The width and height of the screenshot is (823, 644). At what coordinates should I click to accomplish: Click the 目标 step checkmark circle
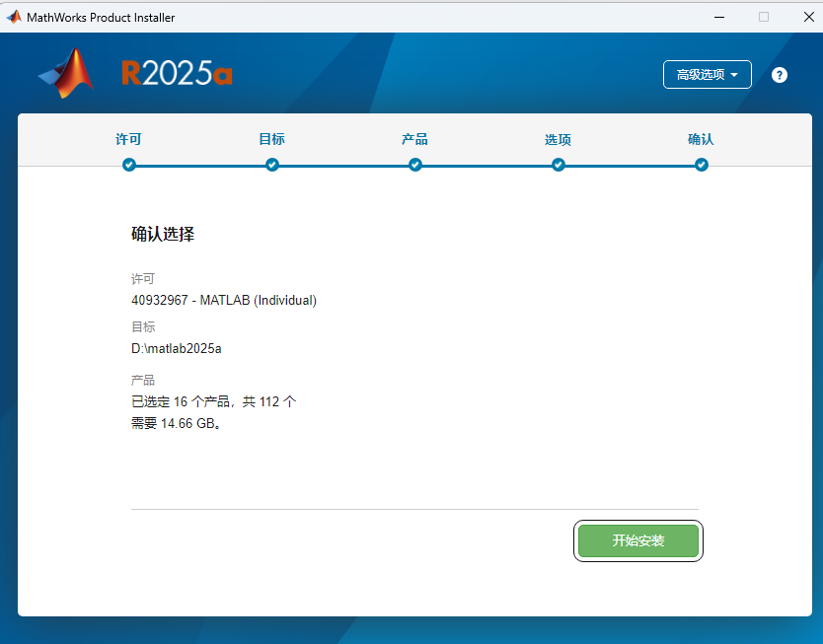click(272, 166)
